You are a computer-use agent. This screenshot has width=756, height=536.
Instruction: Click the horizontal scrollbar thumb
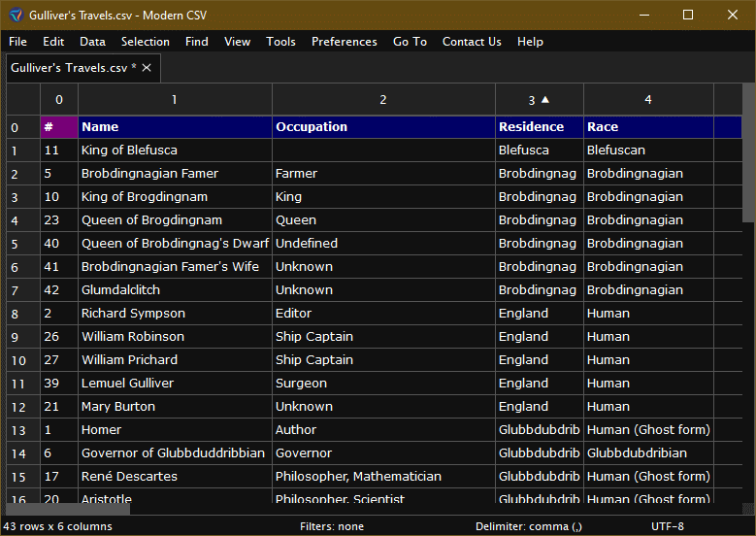tap(68, 509)
